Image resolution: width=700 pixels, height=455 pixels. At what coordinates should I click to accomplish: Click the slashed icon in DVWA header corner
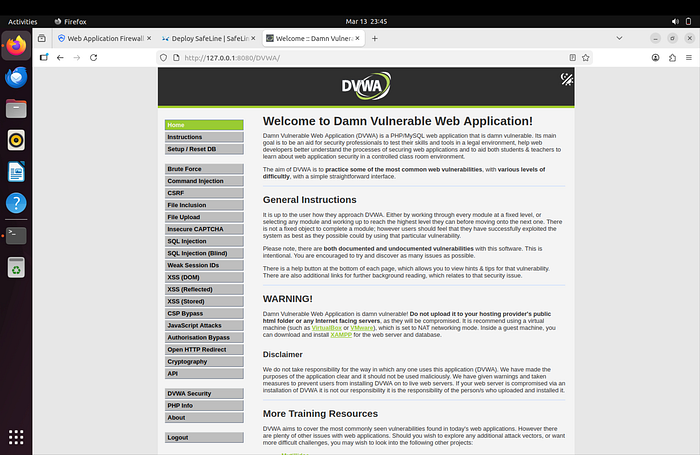pyautogui.click(x=567, y=79)
